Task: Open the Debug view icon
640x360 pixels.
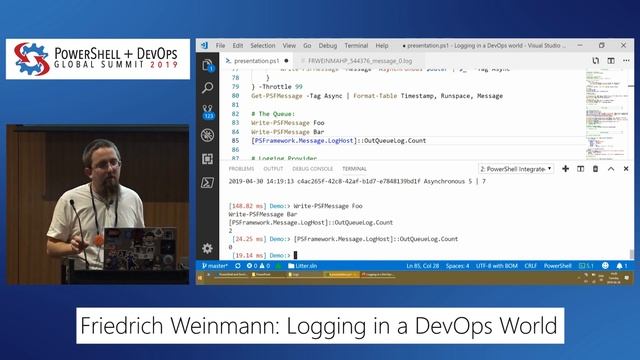Action: click(207, 135)
